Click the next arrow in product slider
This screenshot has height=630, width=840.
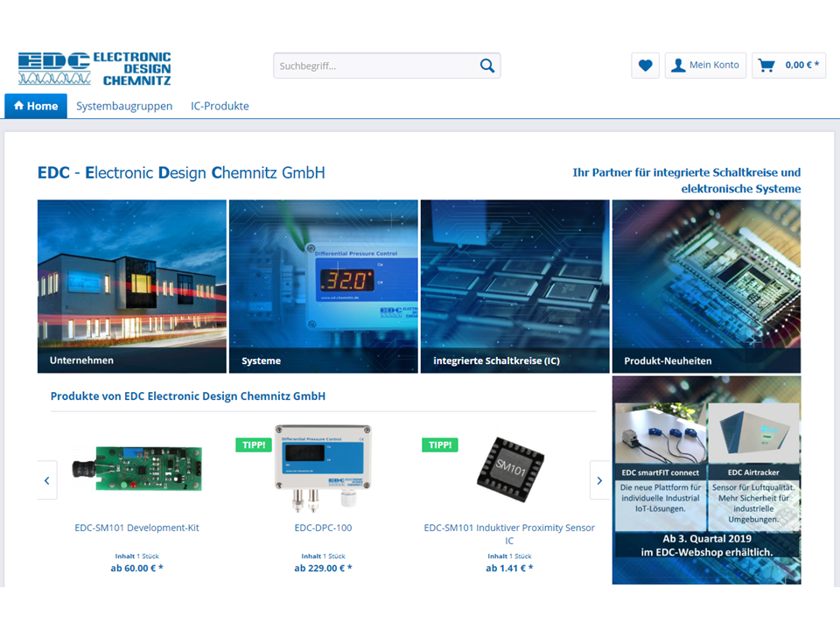(x=599, y=480)
